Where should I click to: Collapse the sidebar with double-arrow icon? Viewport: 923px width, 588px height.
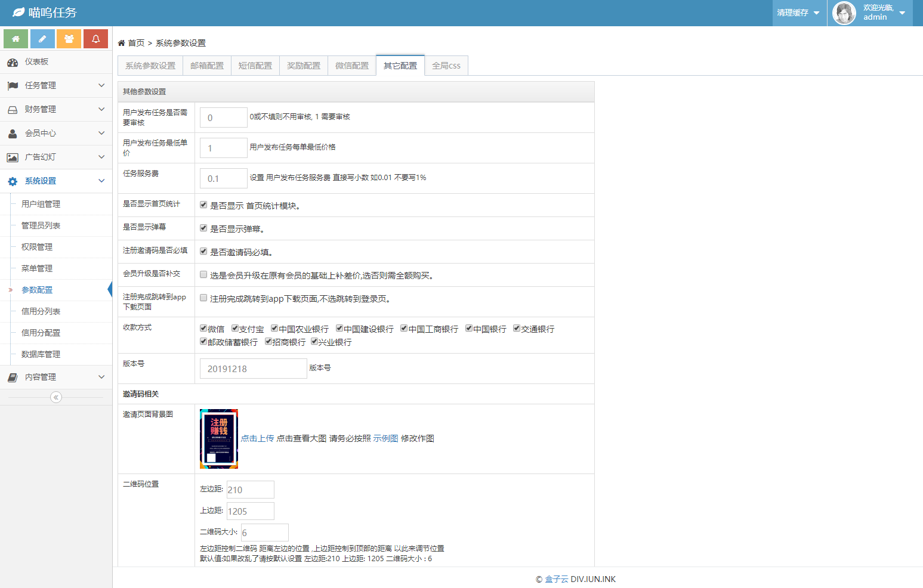[56, 397]
